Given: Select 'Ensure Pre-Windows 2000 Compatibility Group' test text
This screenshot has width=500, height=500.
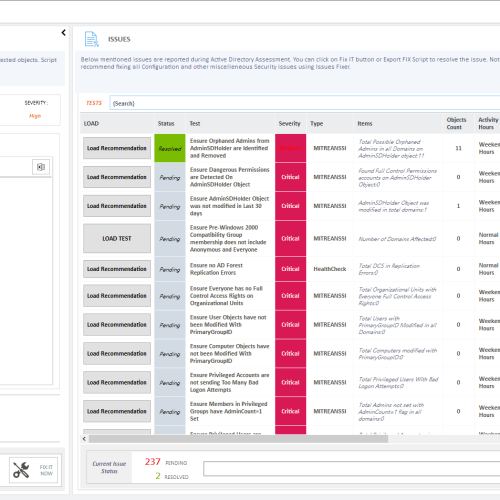Looking at the screenshot, I should coord(228,238).
